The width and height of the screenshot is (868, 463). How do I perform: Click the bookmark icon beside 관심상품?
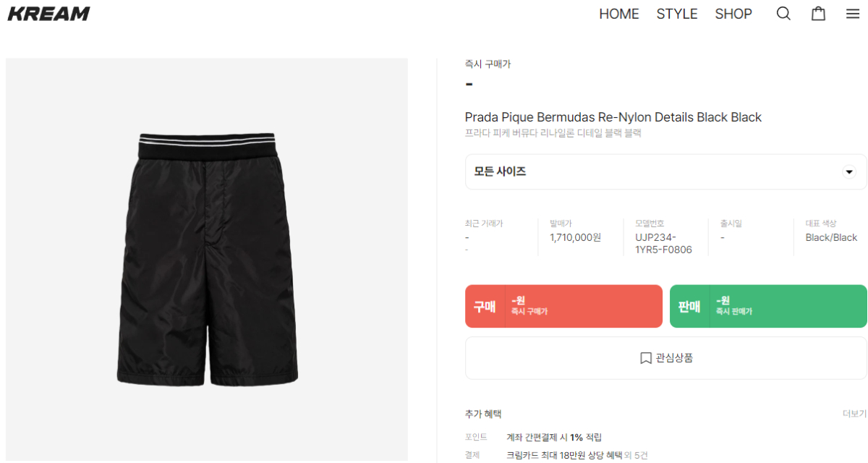(646, 358)
